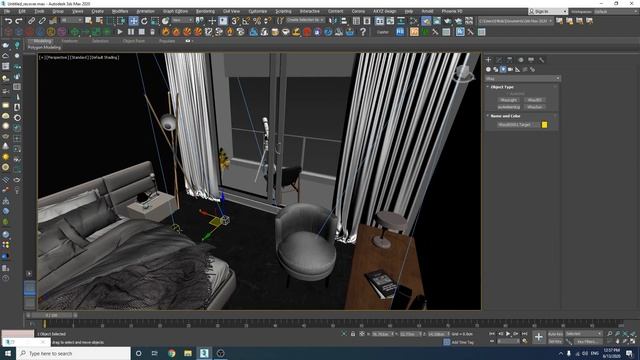Open the Sign In dropdown

(548, 11)
